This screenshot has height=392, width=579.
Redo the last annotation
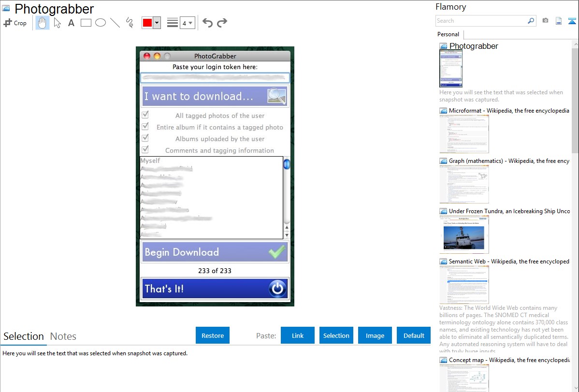click(222, 23)
